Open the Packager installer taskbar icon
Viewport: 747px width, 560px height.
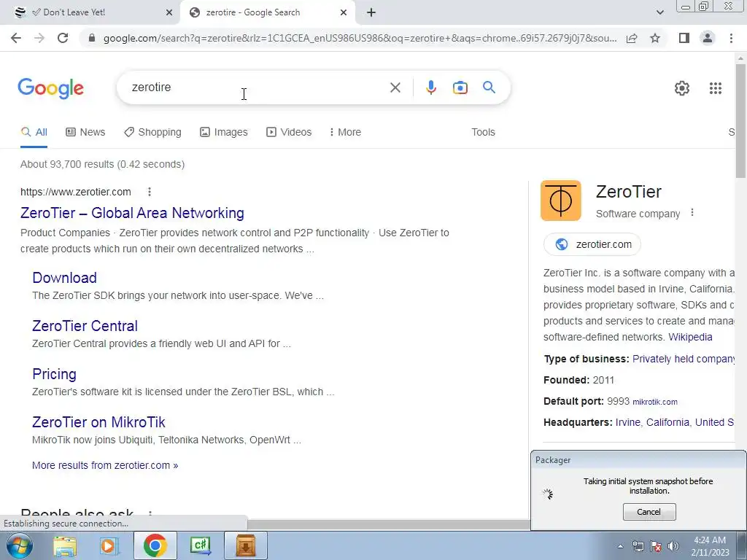245,545
